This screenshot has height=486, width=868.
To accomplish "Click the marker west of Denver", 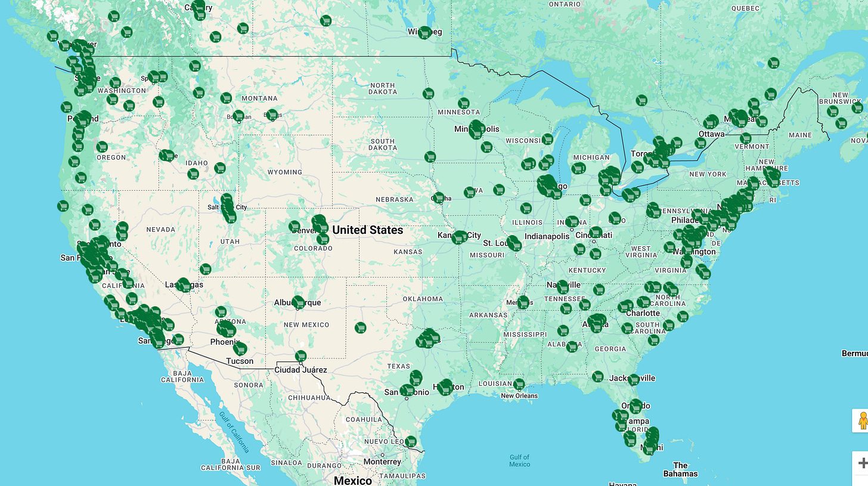I will (x=294, y=226).
